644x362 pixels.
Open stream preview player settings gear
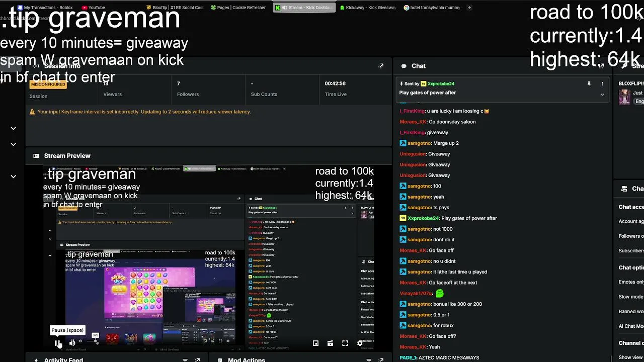click(360, 343)
